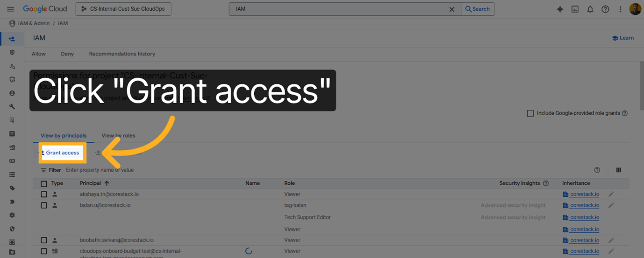Open Gemini AI assistant sparkle icon
The width and height of the screenshot is (644, 258).
tap(560, 9)
